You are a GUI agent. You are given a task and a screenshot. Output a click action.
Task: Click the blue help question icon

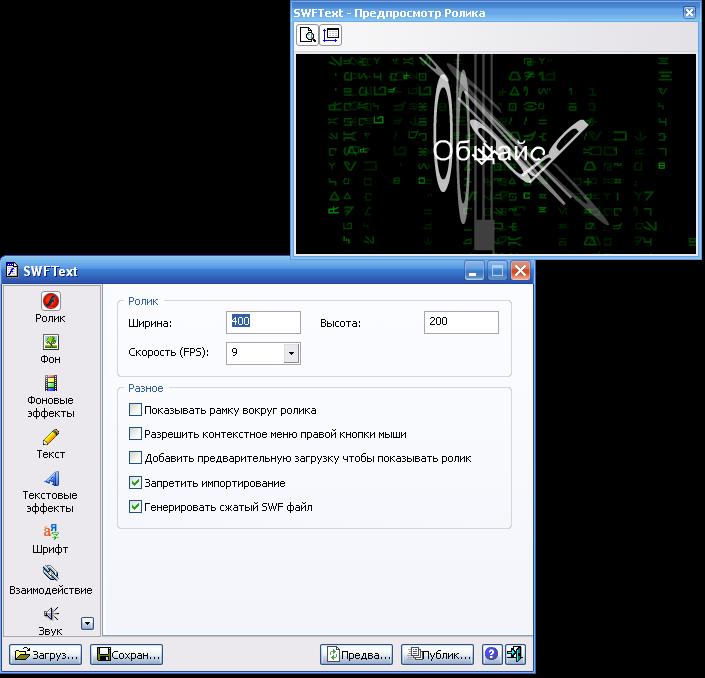click(492, 655)
